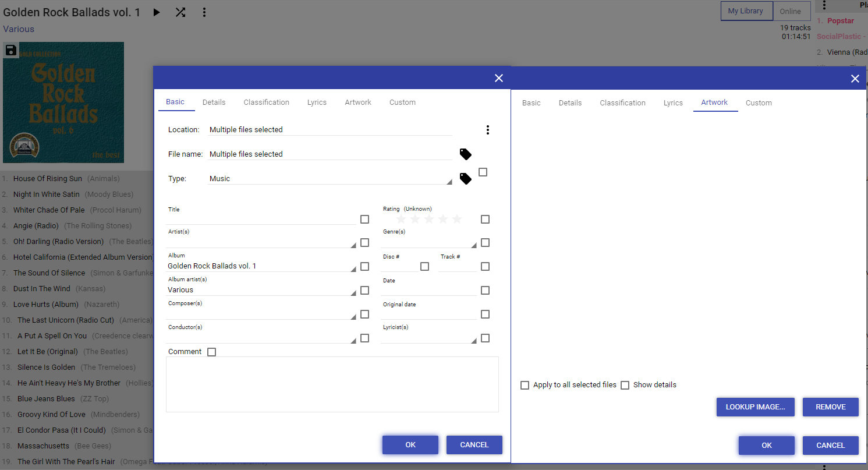Open the Genre(s) dropdown
Screen dimensions: 868x470
(473, 245)
